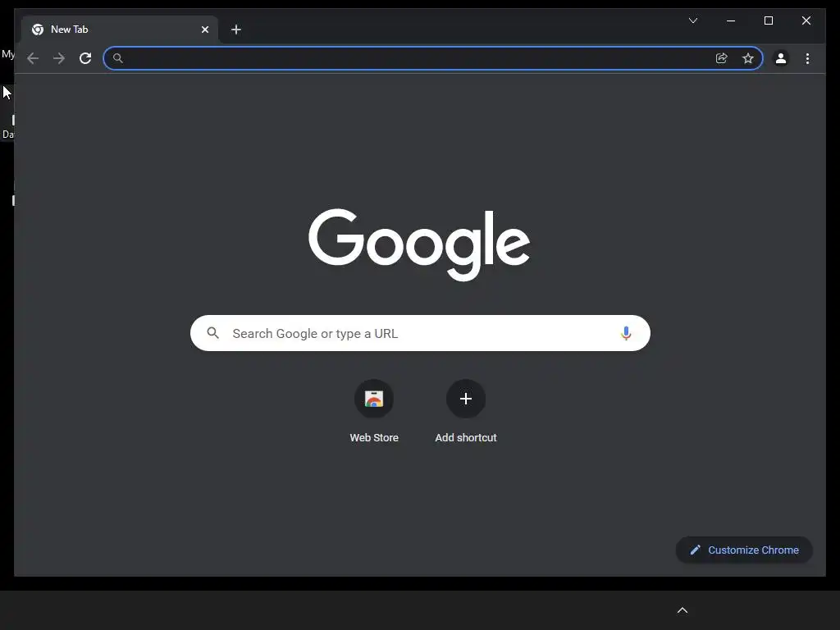The height and width of the screenshot is (630, 840).
Task: Click the back navigation arrow
Action: [x=33, y=58]
